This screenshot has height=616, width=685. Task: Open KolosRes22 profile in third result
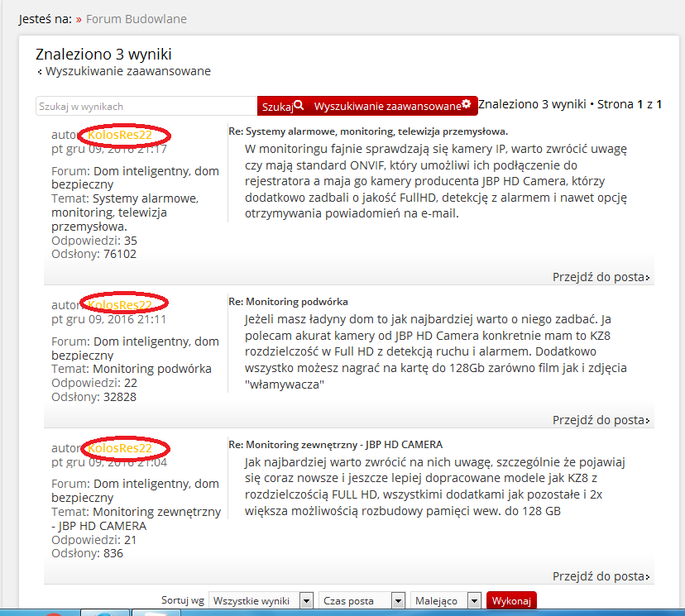pyautogui.click(x=121, y=448)
